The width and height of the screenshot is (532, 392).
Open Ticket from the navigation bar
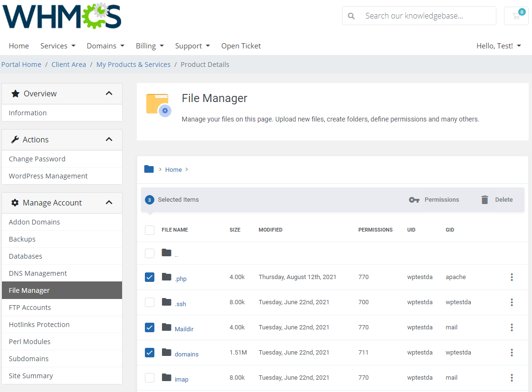point(241,46)
